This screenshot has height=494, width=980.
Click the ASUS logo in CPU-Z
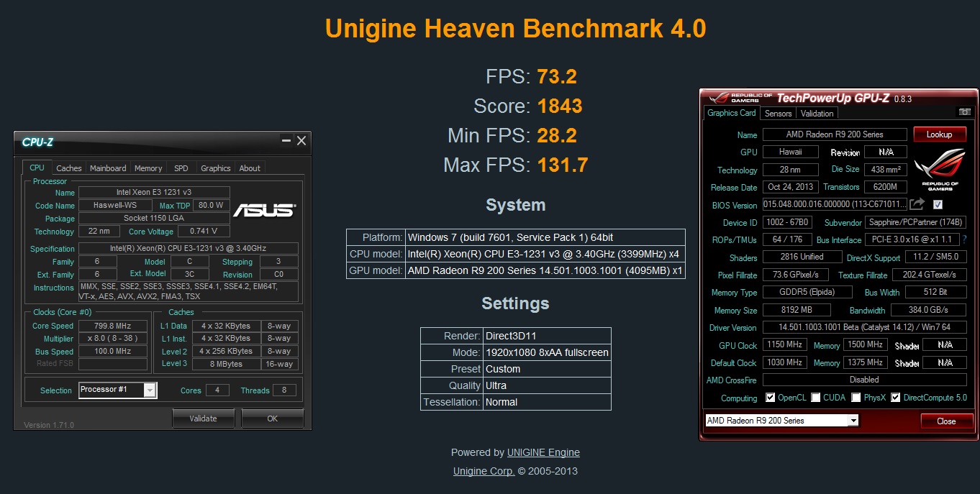263,210
